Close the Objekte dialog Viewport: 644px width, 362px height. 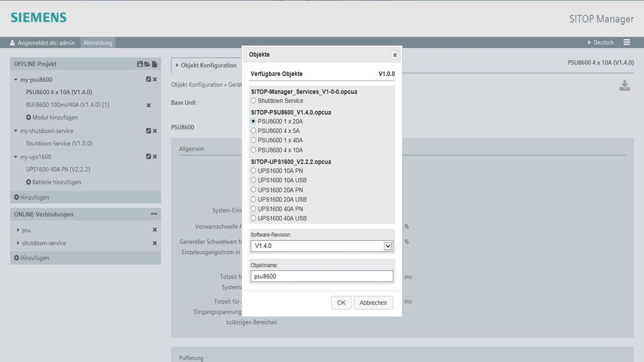click(394, 55)
